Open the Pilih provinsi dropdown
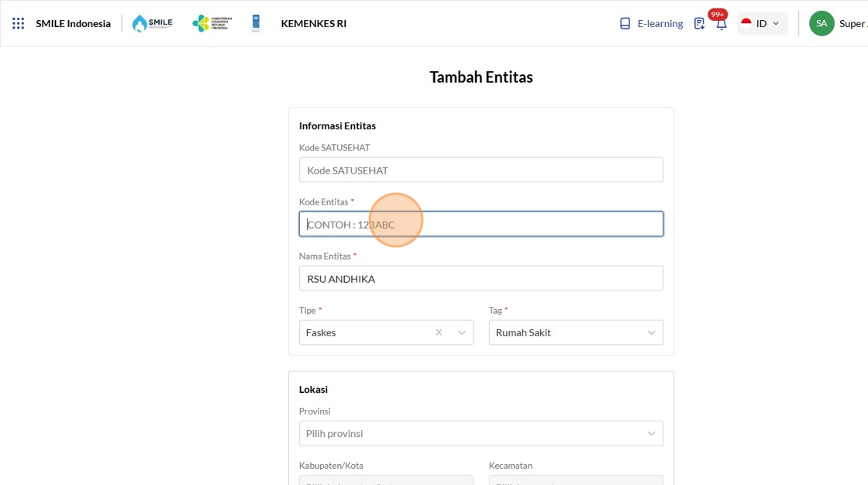 click(x=480, y=433)
